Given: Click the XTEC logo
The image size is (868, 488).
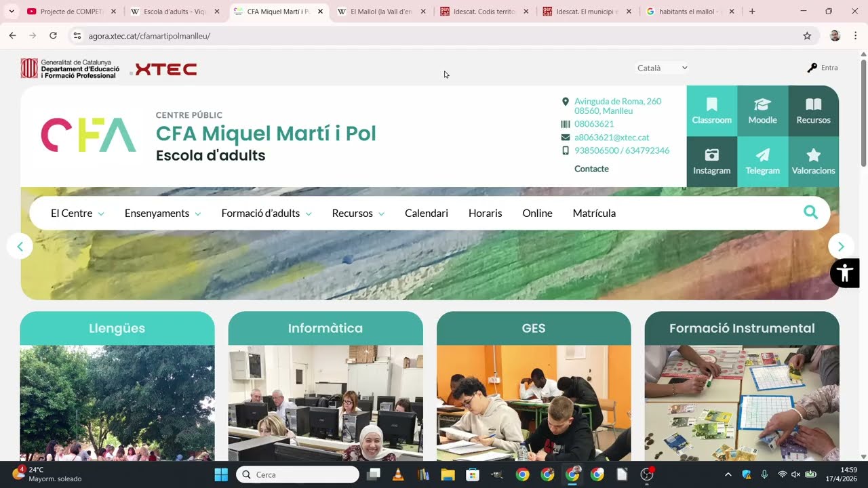Looking at the screenshot, I should pos(166,69).
